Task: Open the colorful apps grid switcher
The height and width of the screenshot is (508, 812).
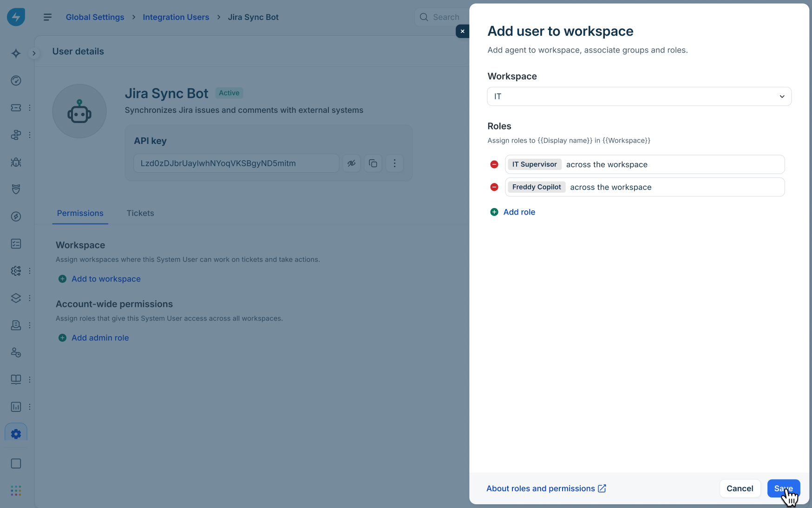Action: [x=16, y=491]
